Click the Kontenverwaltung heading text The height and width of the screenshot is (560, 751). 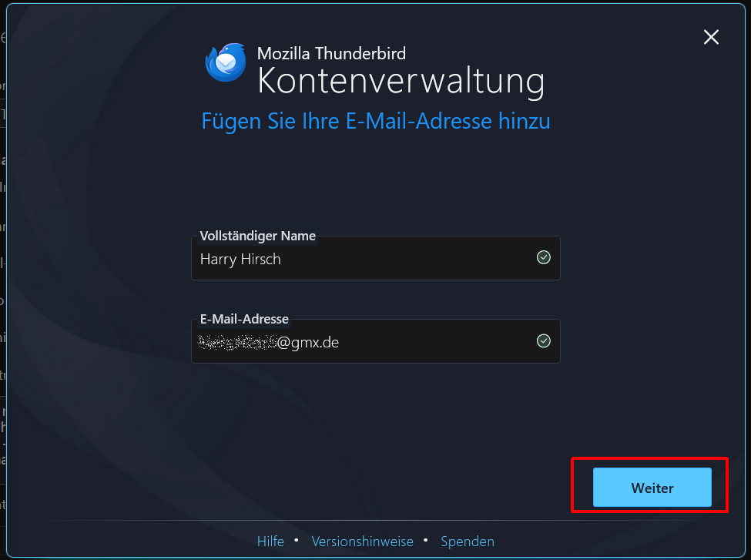(401, 81)
